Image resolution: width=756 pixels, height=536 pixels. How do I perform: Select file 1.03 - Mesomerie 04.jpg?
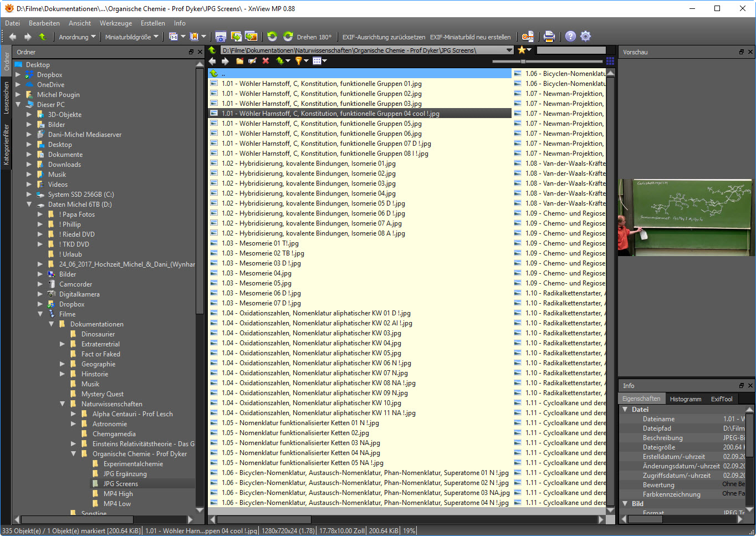265,273
